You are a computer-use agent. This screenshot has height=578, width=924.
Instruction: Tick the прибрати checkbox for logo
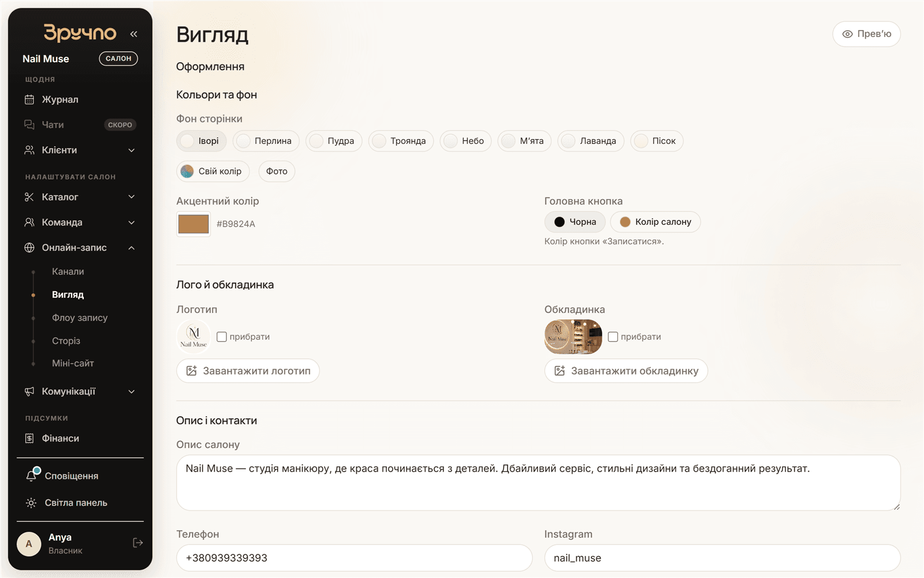222,337
